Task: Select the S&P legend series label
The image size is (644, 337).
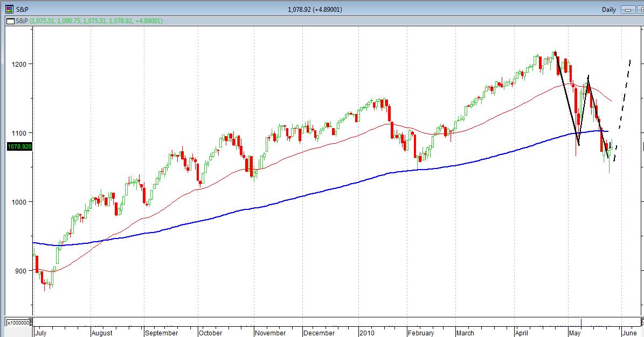Action: tap(22, 21)
